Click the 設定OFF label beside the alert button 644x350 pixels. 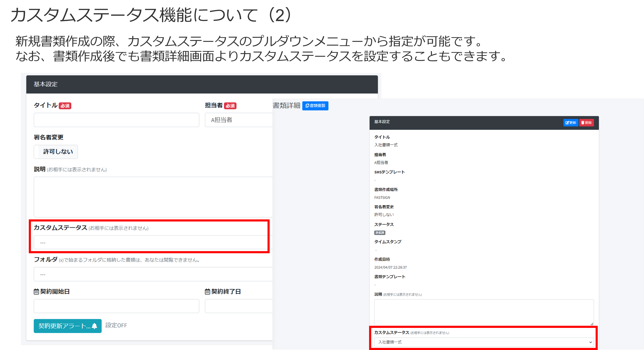pos(116,325)
